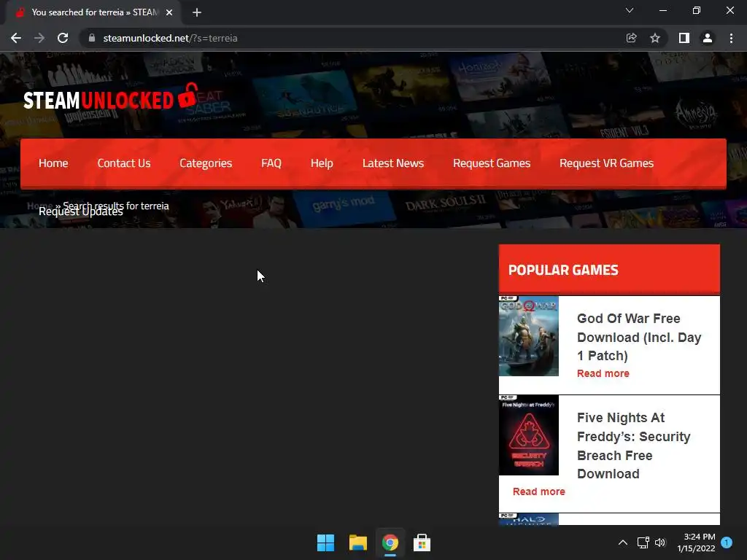Open the clock and date flyout
The width and height of the screenshot is (747, 560).
[x=696, y=542]
